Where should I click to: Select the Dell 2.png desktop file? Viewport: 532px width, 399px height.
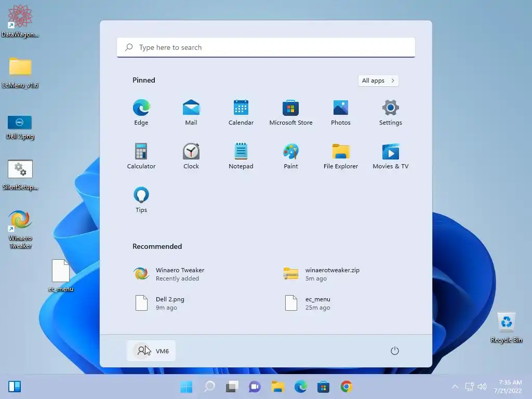coord(20,127)
